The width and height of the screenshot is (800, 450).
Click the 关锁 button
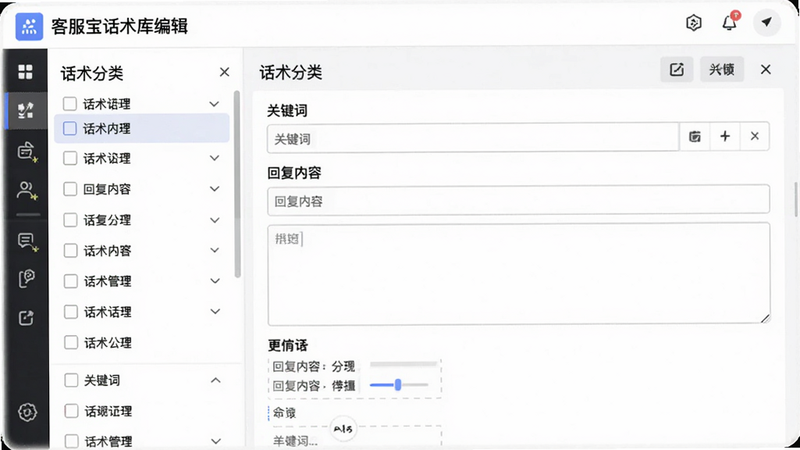pos(721,69)
